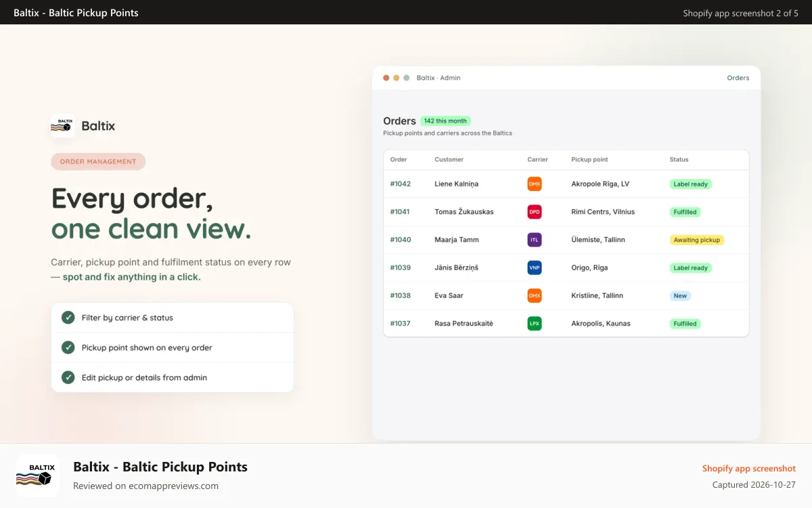Viewport: 812px width, 508px height.
Task: Click the yellow window dot in Baltix Admin
Action: point(397,78)
